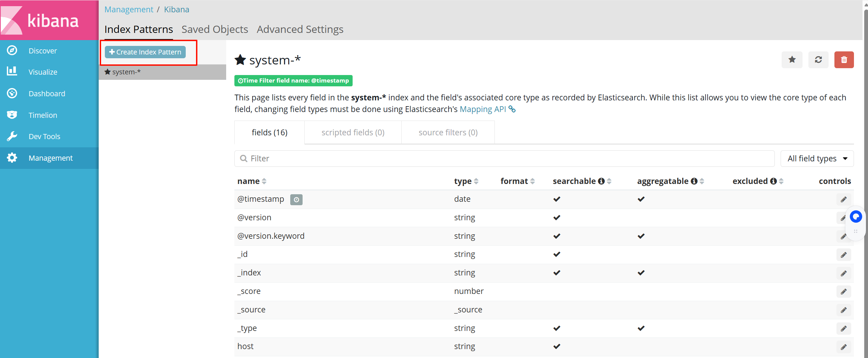Click the Visualize menu label

43,72
